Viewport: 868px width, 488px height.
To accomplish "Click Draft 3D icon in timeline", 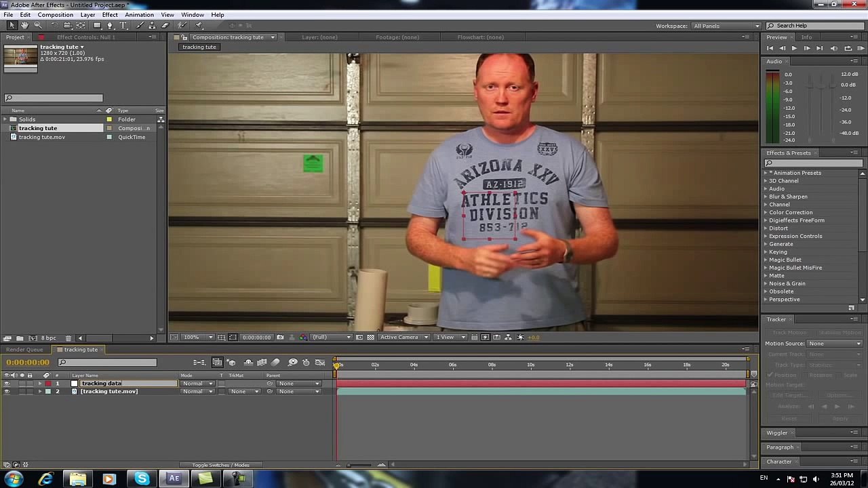I will click(x=231, y=363).
